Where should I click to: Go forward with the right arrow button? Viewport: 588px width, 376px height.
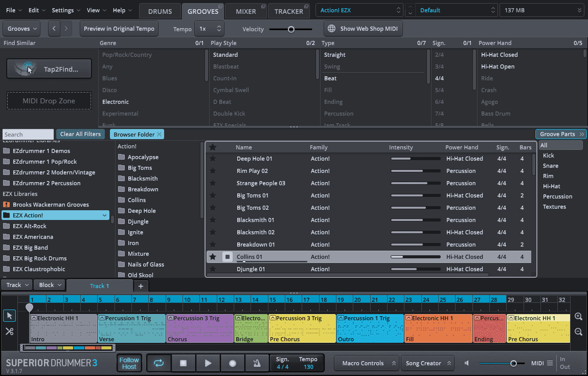point(66,29)
